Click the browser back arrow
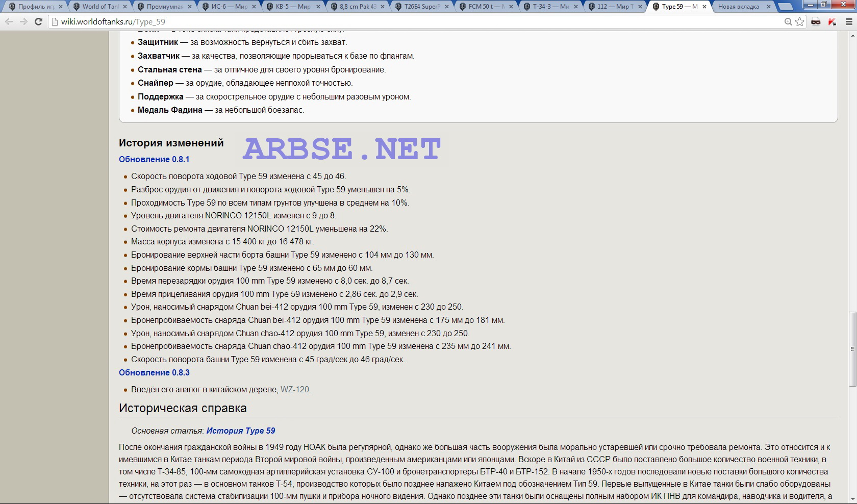Viewport: 857px width, 504px height. click(x=9, y=22)
